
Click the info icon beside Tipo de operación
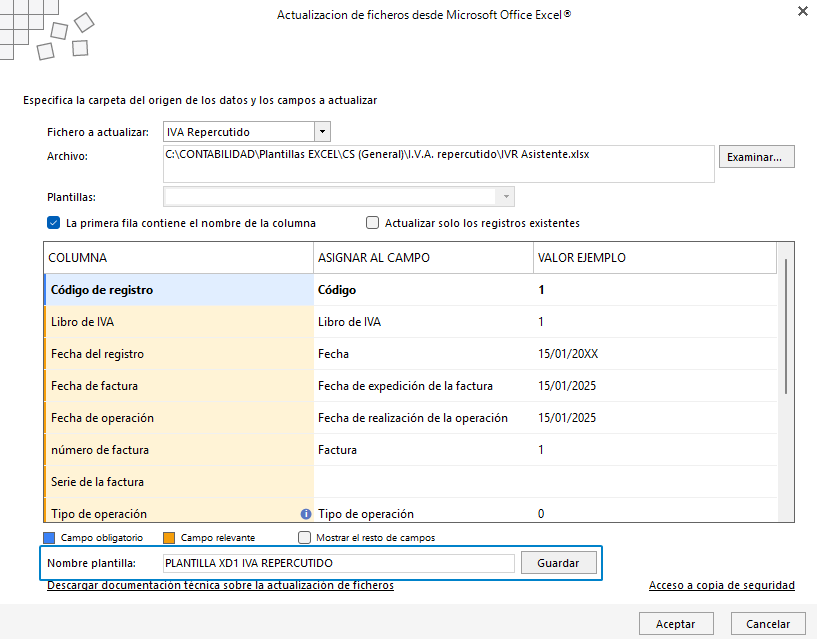point(306,514)
